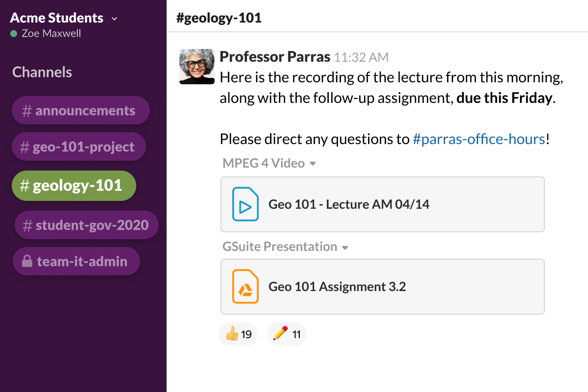Select the Geo 101 Lecture AM 04/14 video card

pyautogui.click(x=383, y=204)
